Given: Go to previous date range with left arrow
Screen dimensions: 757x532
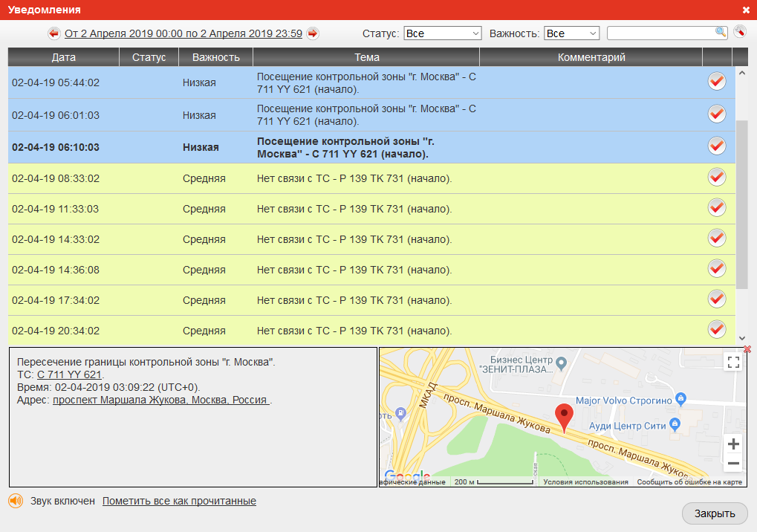Looking at the screenshot, I should tap(53, 33).
